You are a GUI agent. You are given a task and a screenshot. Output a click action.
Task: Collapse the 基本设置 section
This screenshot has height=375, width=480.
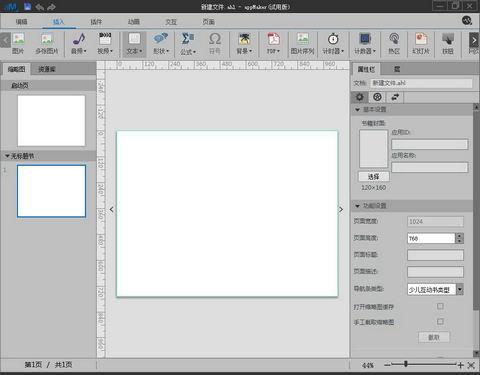(357, 109)
